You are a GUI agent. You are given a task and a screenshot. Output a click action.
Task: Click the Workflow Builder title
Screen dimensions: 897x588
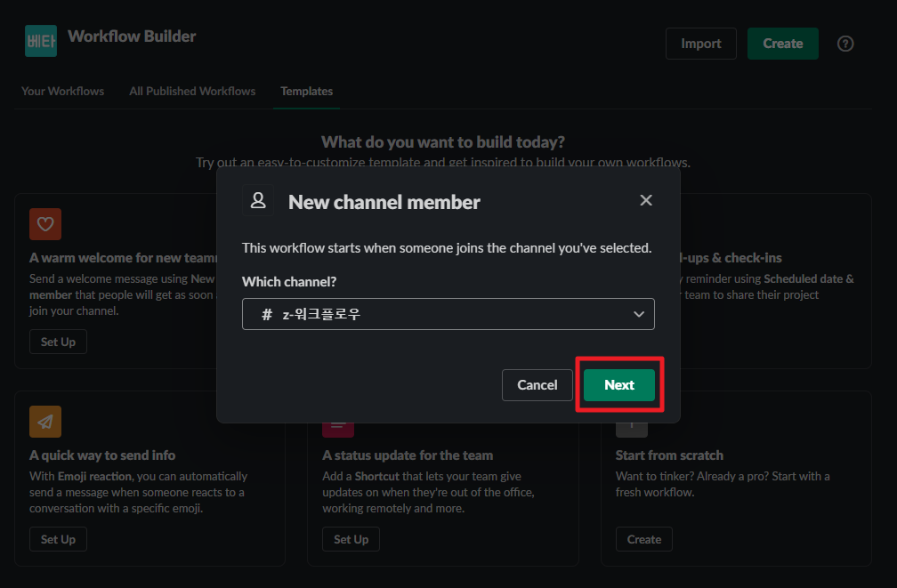(x=132, y=36)
